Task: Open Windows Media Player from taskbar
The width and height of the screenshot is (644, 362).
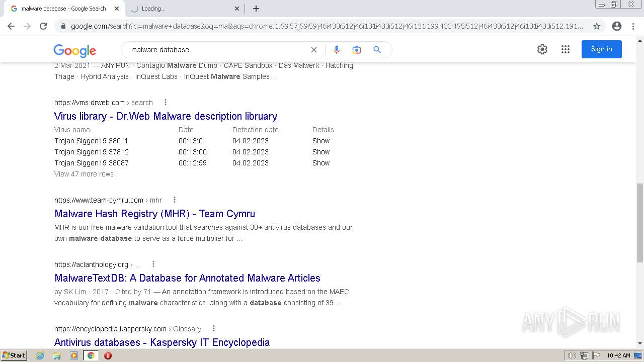Action: pyautogui.click(x=74, y=355)
